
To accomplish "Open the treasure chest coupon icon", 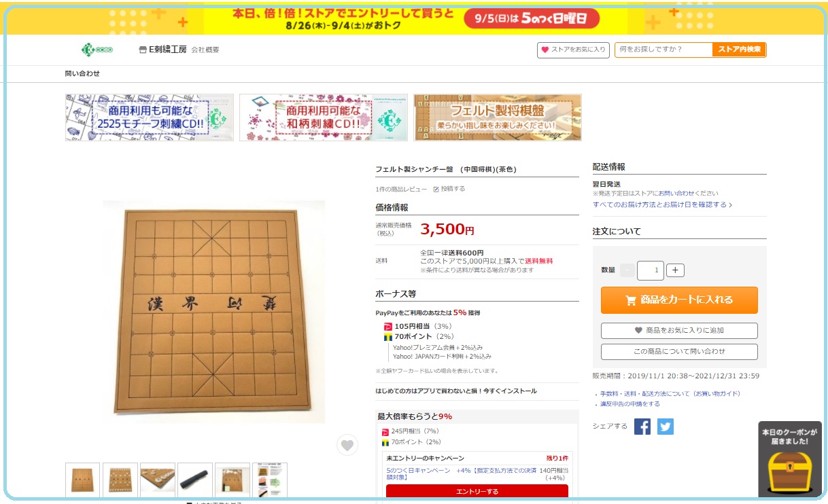I will 789,471.
